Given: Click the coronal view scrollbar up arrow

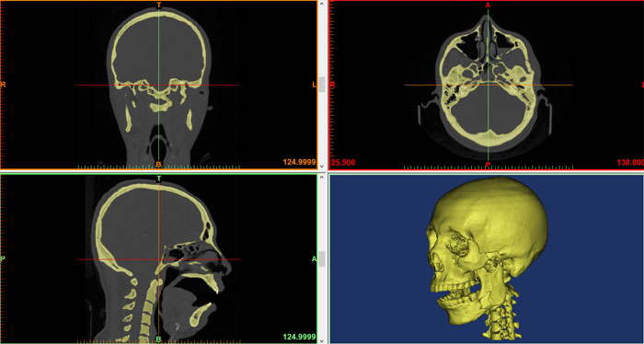Looking at the screenshot, I should tap(322, 4).
